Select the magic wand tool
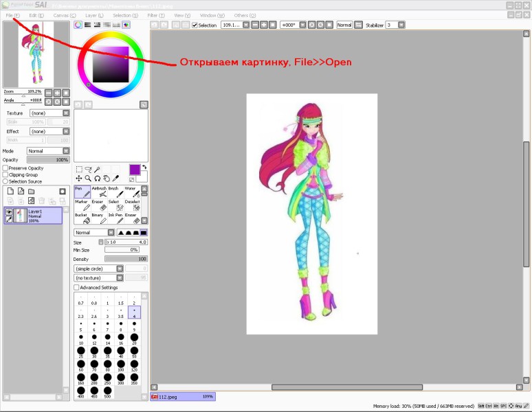Screen dimensions: 532x412 coord(98,169)
